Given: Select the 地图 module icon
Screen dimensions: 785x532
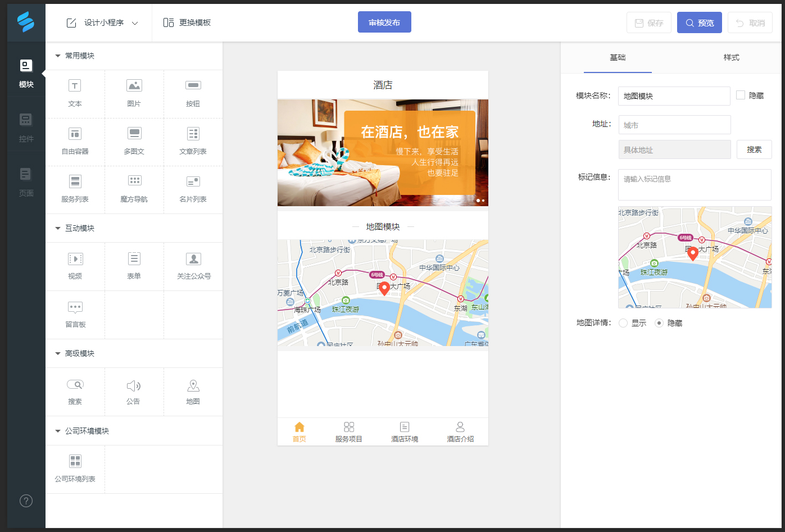Looking at the screenshot, I should click(193, 385).
